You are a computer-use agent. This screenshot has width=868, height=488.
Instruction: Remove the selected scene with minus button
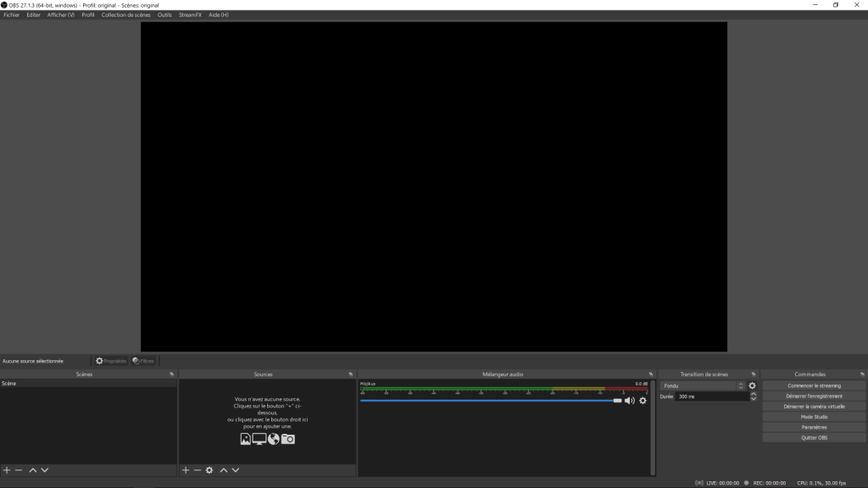click(19, 470)
